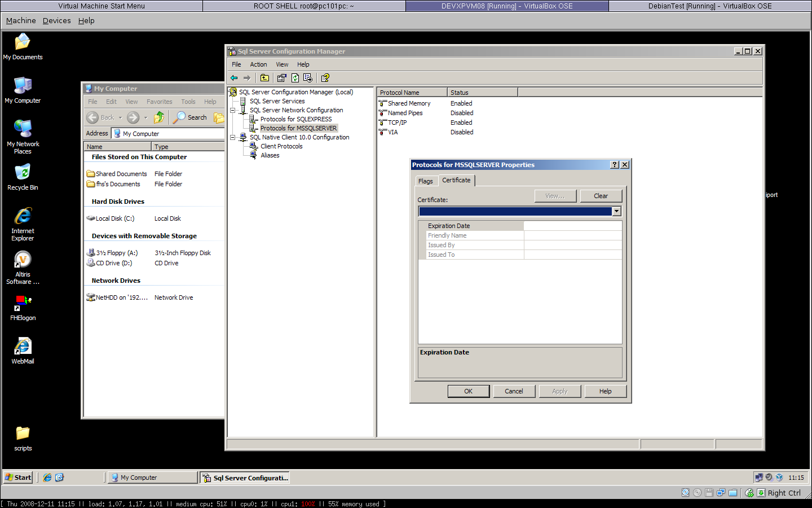Select Shared Documents folder
The image size is (812, 508).
tap(117, 174)
